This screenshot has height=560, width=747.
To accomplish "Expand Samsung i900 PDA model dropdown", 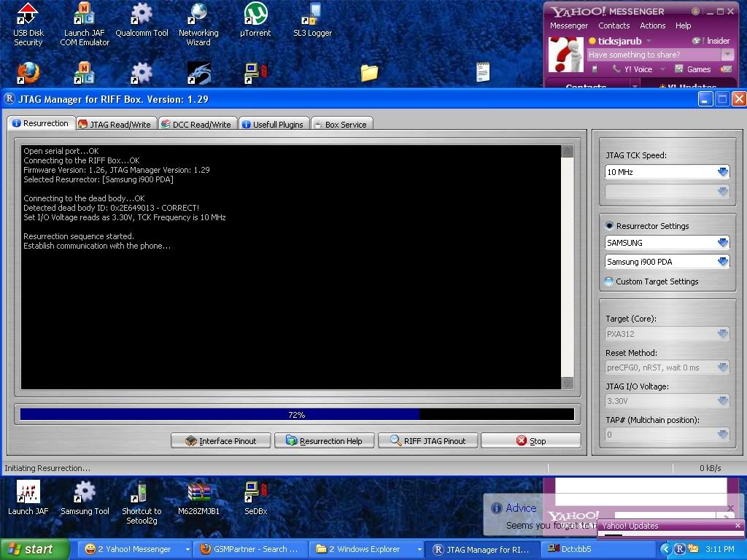I will pyautogui.click(x=723, y=262).
